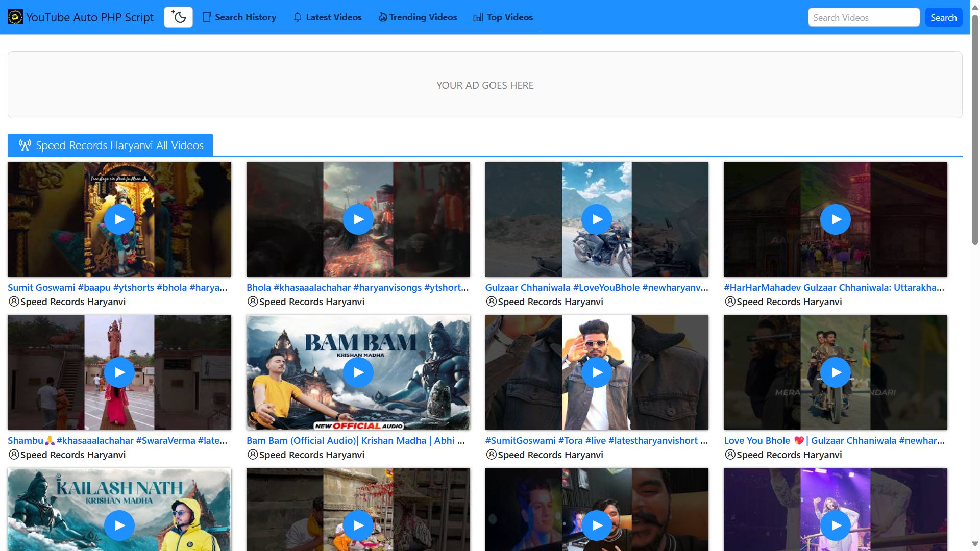980x551 pixels.
Task: Click channel icon under Sumit Goswami #baapu
Action: click(14, 302)
